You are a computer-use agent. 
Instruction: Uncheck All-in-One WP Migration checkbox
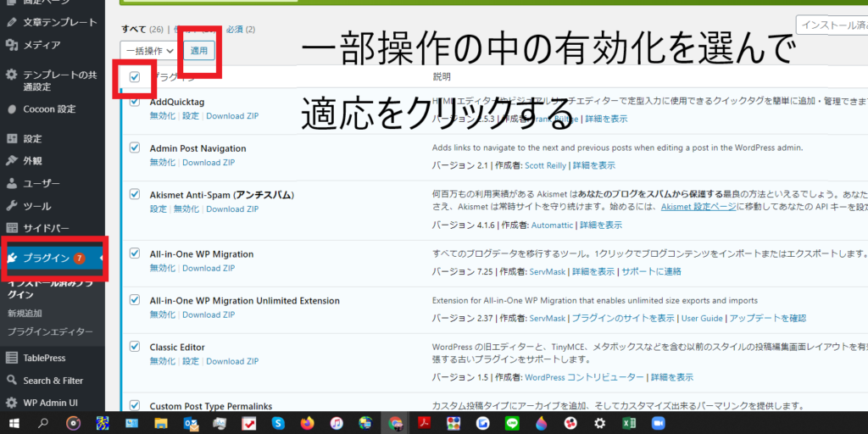pyautogui.click(x=135, y=253)
